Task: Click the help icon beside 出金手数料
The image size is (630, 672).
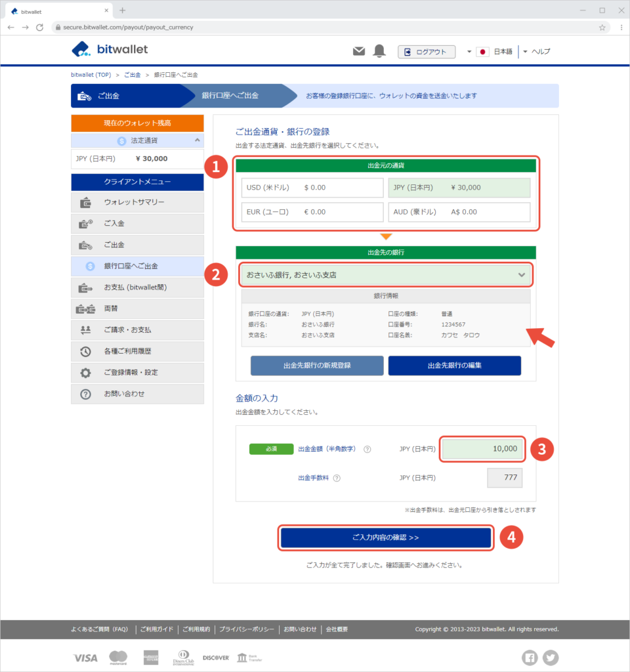Action: pyautogui.click(x=337, y=478)
